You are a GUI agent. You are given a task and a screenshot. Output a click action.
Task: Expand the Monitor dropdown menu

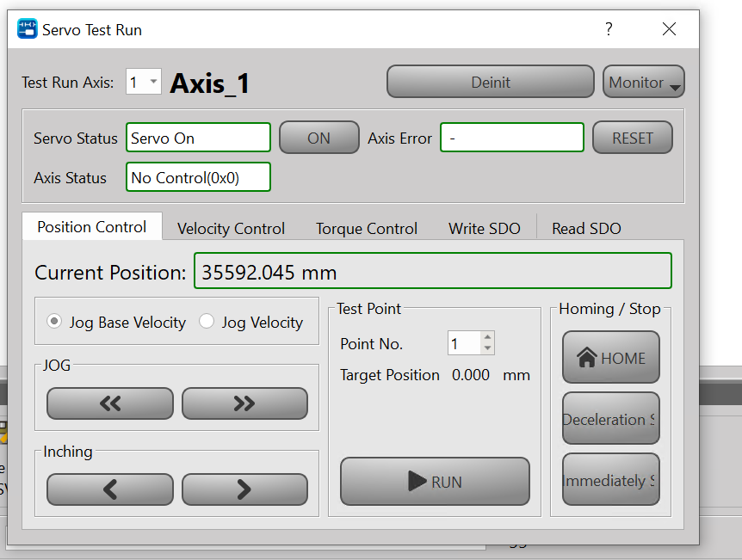tap(643, 83)
